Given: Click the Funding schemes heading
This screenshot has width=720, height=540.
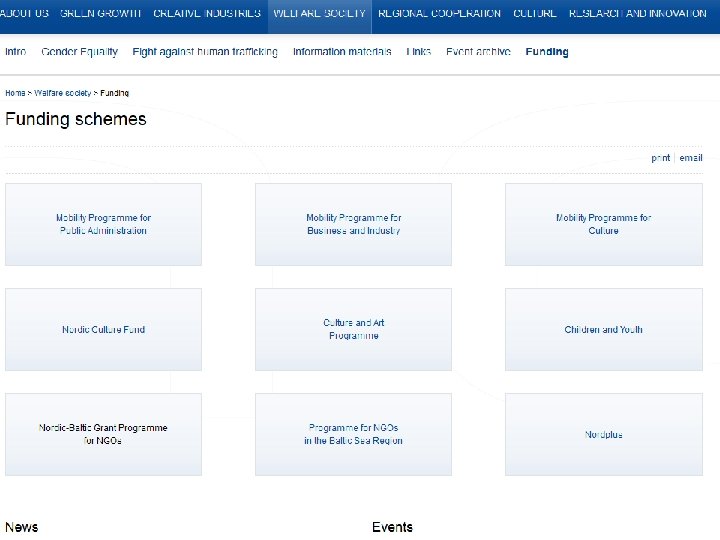Looking at the screenshot, I should [x=76, y=119].
